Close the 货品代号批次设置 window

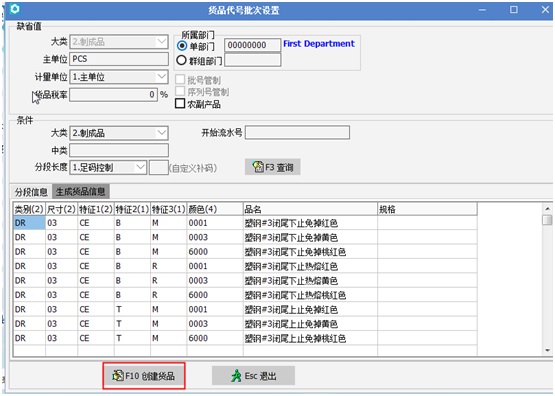[545, 10]
